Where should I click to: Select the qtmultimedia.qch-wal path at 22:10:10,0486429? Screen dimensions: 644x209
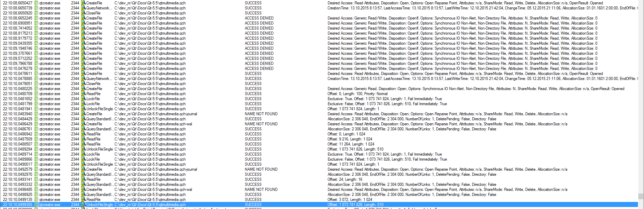point(153,124)
